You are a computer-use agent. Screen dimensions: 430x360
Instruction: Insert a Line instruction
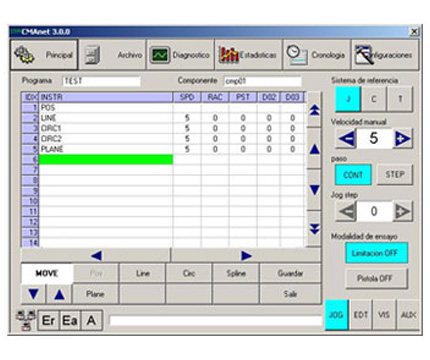click(142, 274)
